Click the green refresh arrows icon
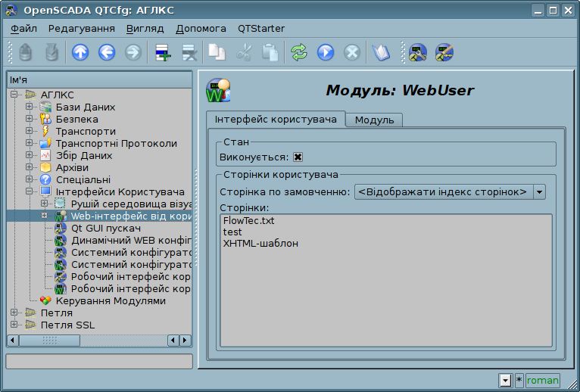 tap(299, 52)
